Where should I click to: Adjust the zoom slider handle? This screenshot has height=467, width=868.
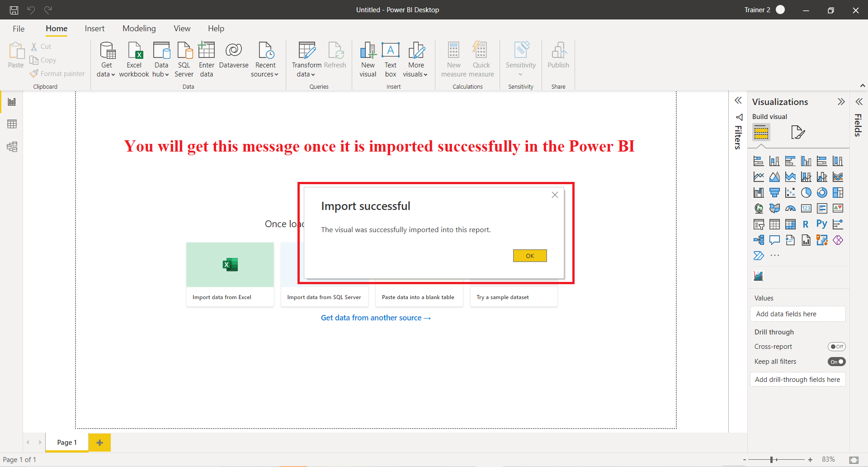pyautogui.click(x=772, y=460)
